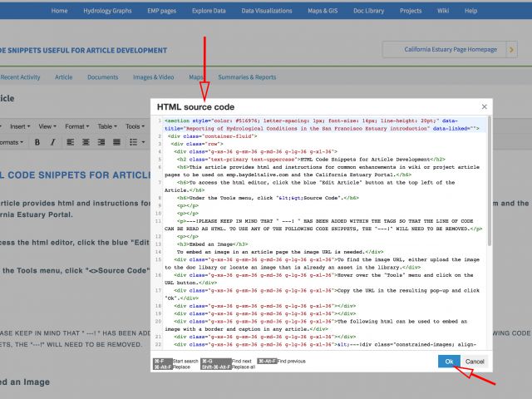The image size is (532, 399).
Task: Open Maps & GIS in the navigation bar
Action: (x=323, y=11)
